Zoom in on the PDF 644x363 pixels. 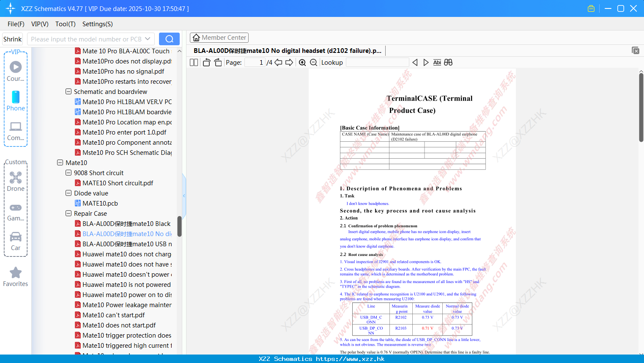(x=302, y=62)
